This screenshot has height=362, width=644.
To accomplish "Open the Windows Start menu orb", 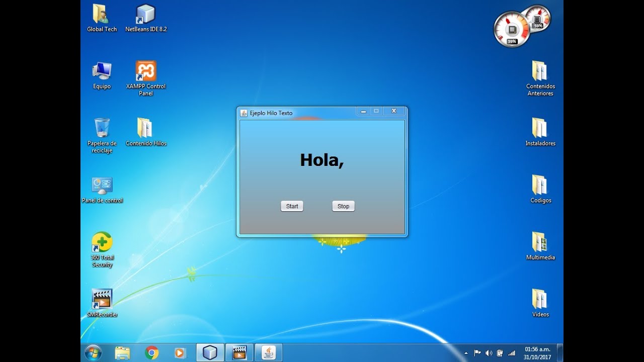I will tap(94, 353).
